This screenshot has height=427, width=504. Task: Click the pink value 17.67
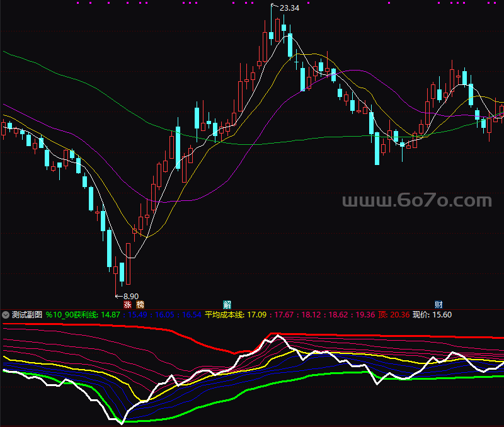pyautogui.click(x=284, y=315)
